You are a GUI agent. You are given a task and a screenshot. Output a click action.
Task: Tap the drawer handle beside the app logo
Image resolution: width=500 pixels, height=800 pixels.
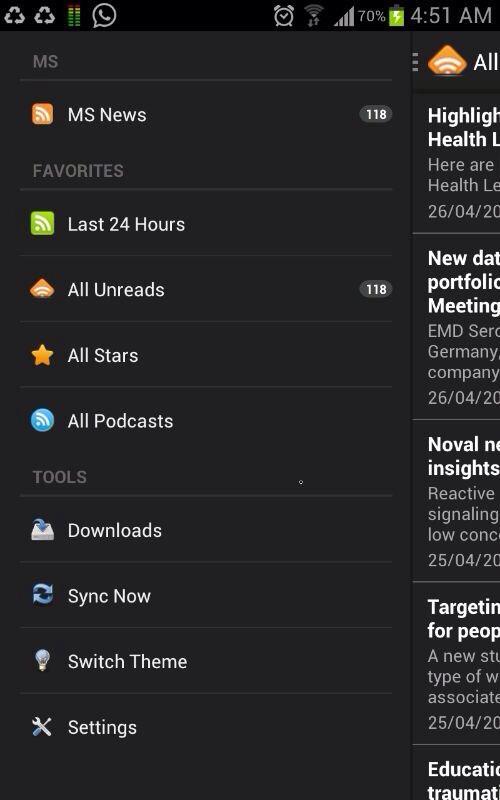(x=415, y=62)
